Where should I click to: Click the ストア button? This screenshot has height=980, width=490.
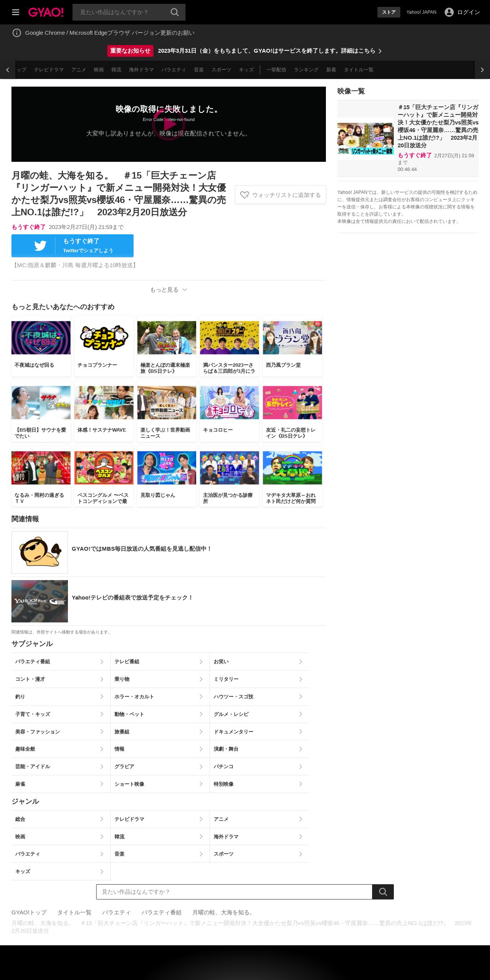coord(389,12)
